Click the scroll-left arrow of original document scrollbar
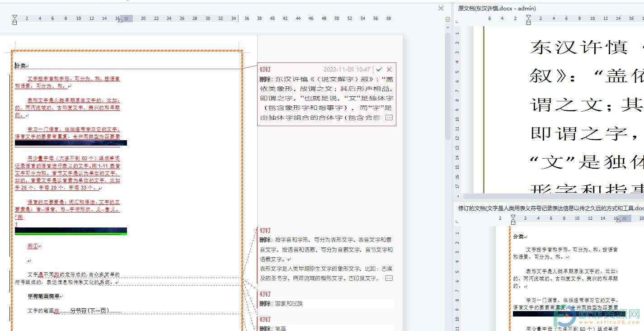 [459, 196]
